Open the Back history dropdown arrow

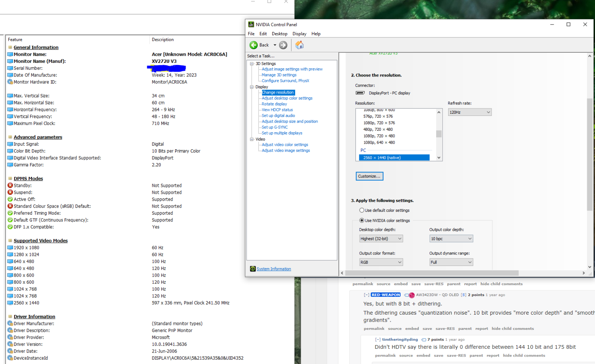[275, 45]
